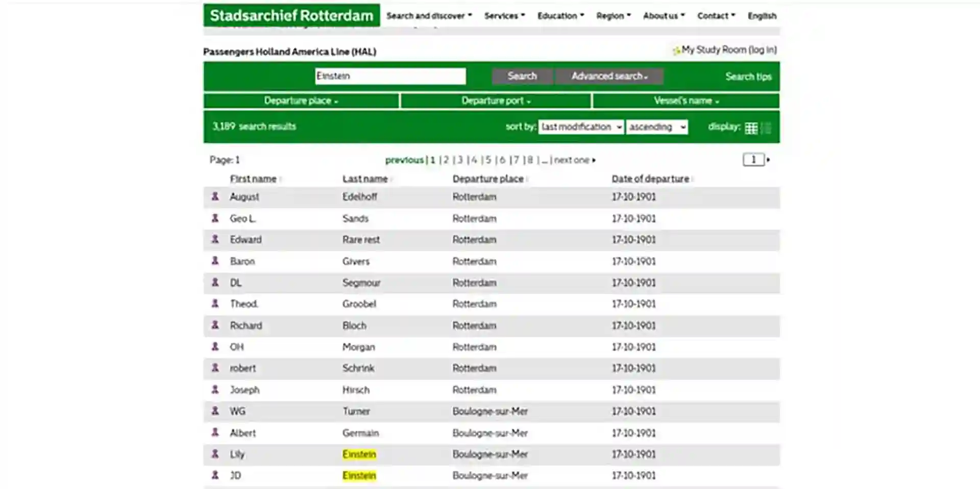Screen dimensions: 980x489
Task: Click person icon in Baron Givers row
Action: tap(215, 261)
